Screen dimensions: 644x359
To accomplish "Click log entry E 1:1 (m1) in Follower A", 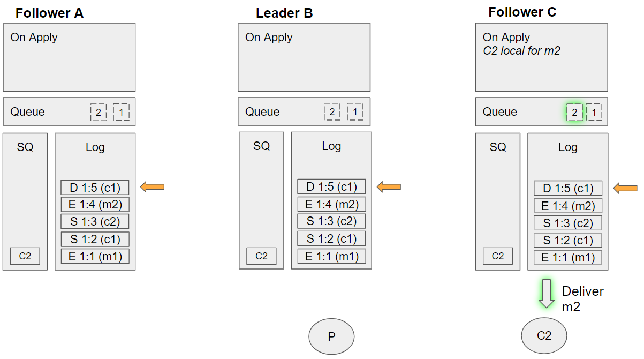I will pos(95,257).
